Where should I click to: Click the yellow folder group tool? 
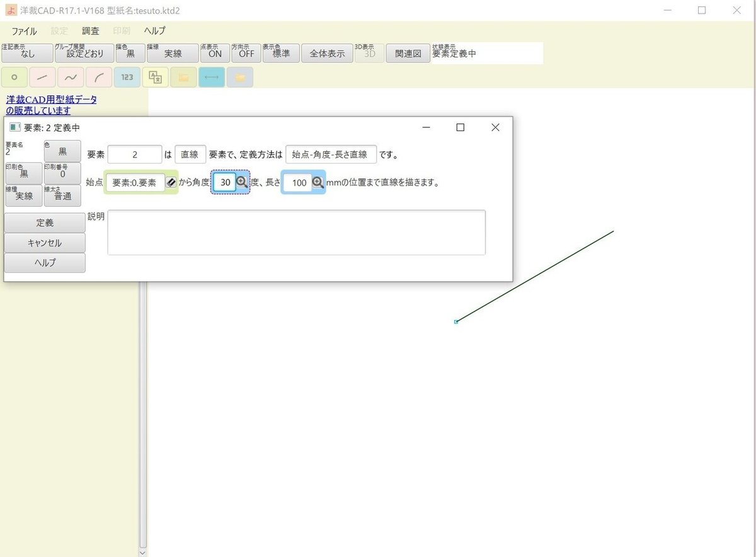183,77
